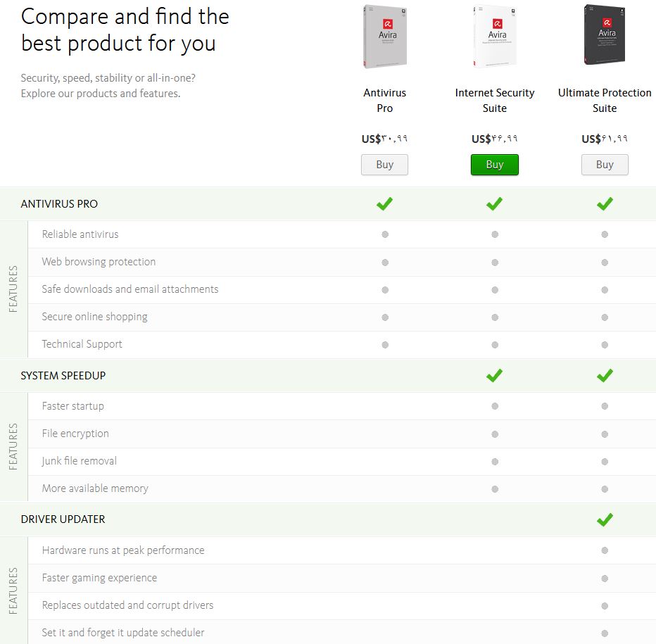Click the Ultimate Protection Suite box image
The height and width of the screenshot is (644, 656).
coord(604,37)
